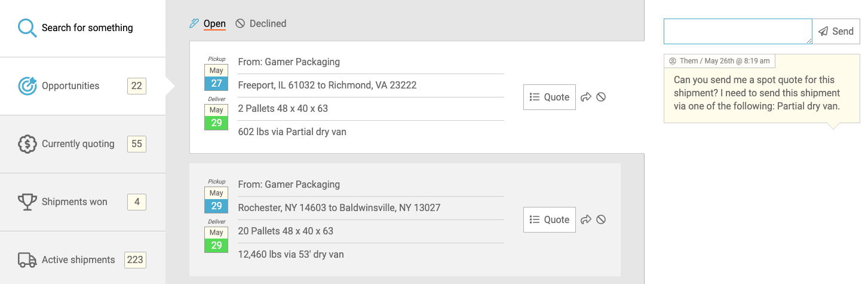Focus the message text box
The image size is (868, 284).
(x=738, y=31)
